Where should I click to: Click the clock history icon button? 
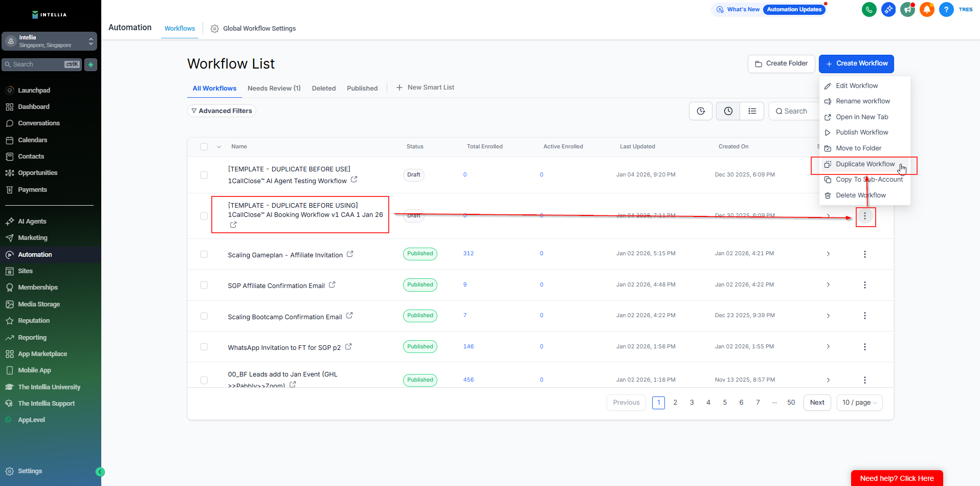point(728,111)
